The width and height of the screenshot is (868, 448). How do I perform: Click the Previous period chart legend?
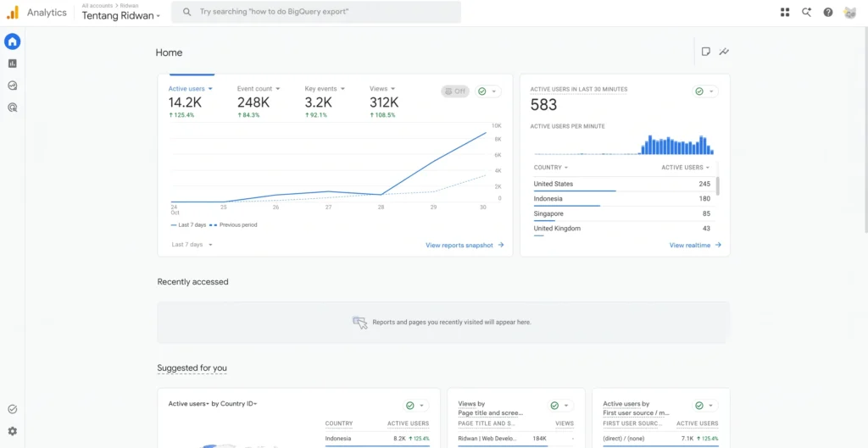tap(234, 225)
